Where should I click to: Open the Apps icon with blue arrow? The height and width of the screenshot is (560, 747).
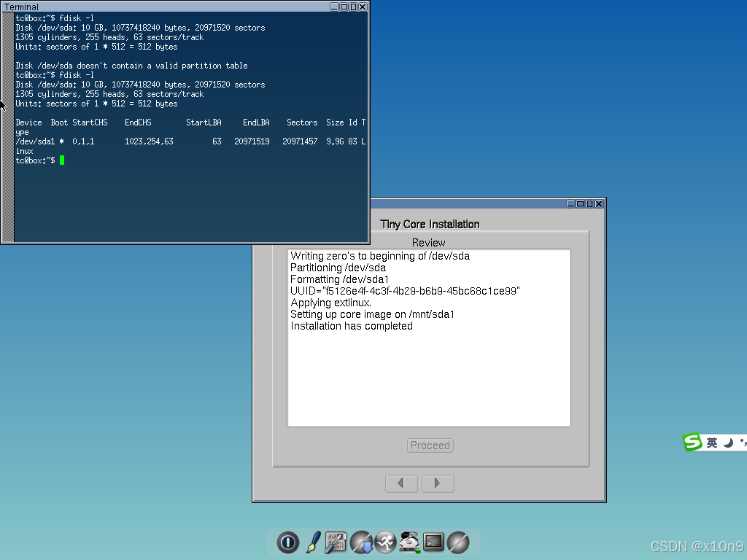[x=361, y=542]
